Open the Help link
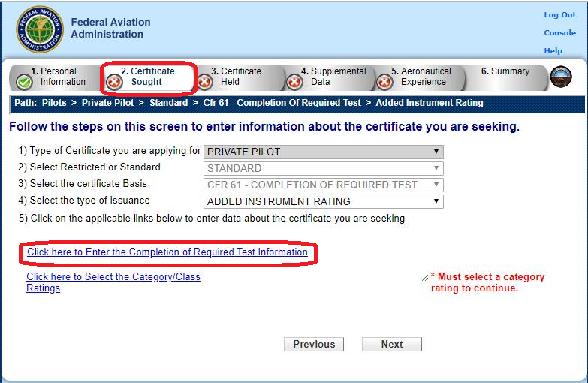Screen dimensions: 588x383 point(553,51)
